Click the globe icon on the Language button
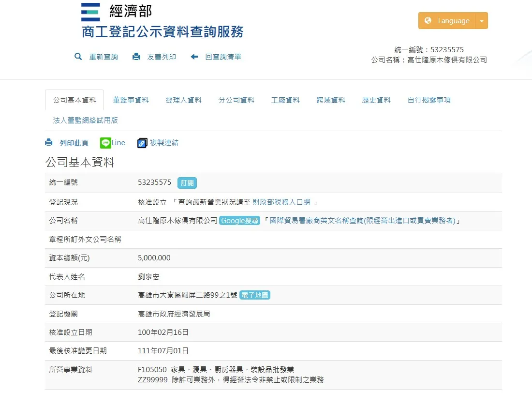The width and height of the screenshot is (532, 407). [x=428, y=21]
